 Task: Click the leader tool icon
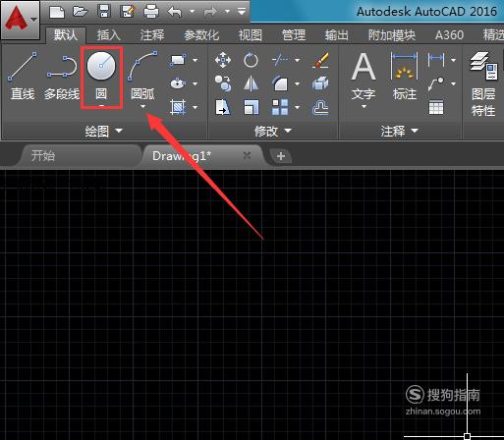(x=436, y=83)
